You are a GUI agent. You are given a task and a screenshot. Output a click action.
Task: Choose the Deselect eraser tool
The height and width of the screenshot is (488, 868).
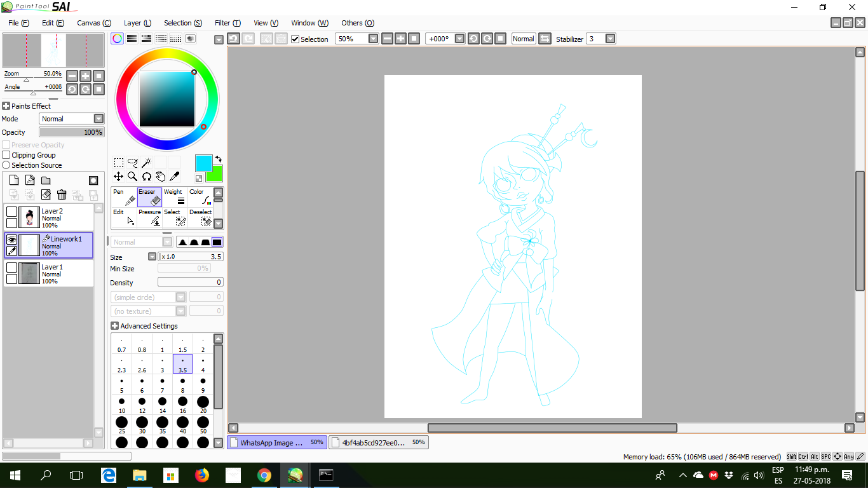200,217
